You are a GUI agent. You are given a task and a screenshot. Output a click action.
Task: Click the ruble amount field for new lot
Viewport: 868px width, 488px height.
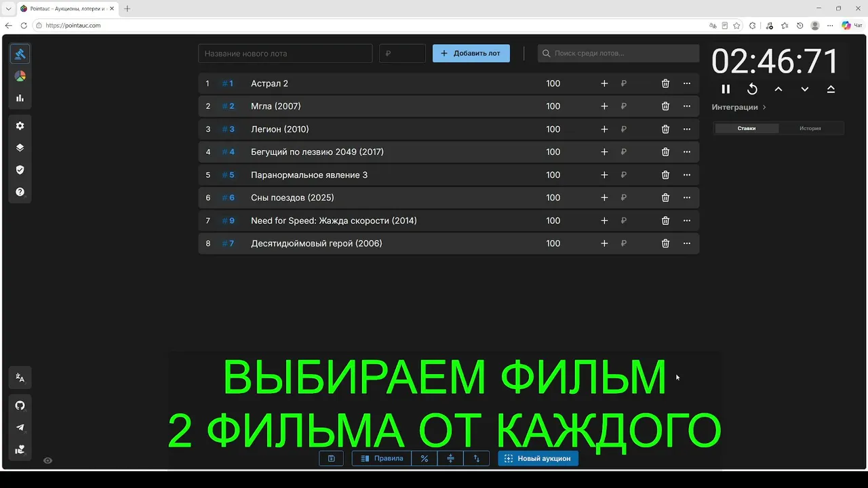click(x=402, y=54)
